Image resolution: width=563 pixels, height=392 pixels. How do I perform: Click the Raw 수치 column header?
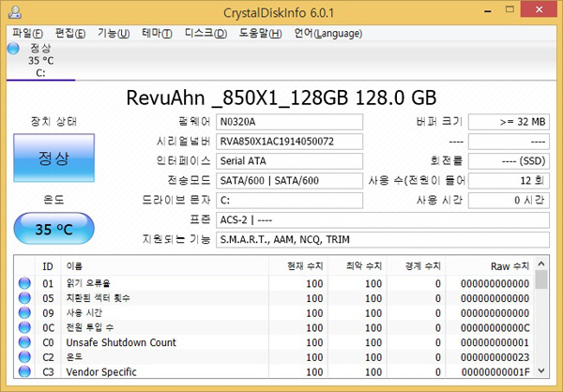click(490, 266)
